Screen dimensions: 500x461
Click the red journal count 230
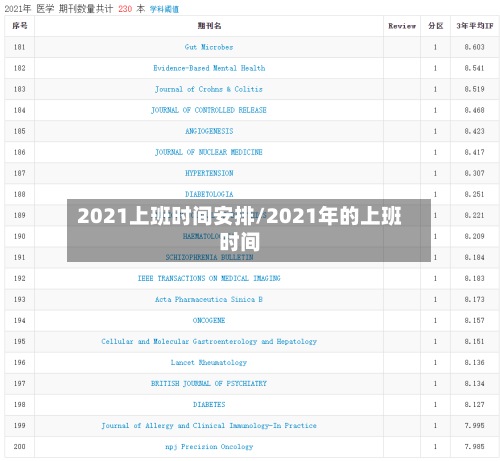(125, 9)
